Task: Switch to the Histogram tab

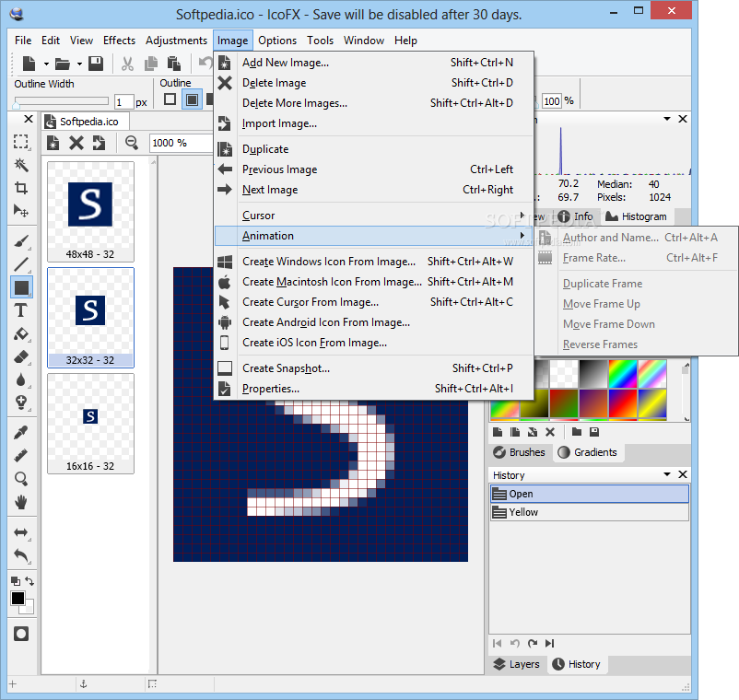Action: (x=636, y=216)
